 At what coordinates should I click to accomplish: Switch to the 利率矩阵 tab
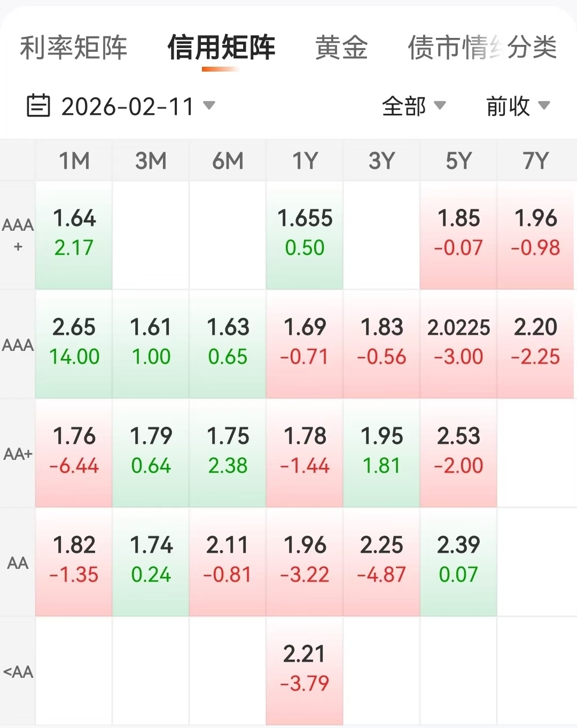[x=74, y=48]
